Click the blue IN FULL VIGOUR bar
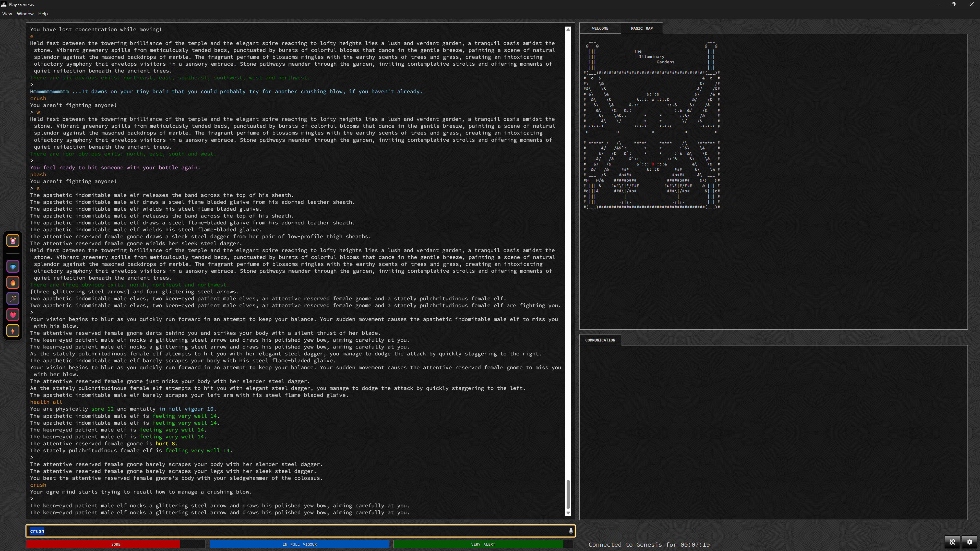This screenshot has height=551, width=980. pos(300,545)
